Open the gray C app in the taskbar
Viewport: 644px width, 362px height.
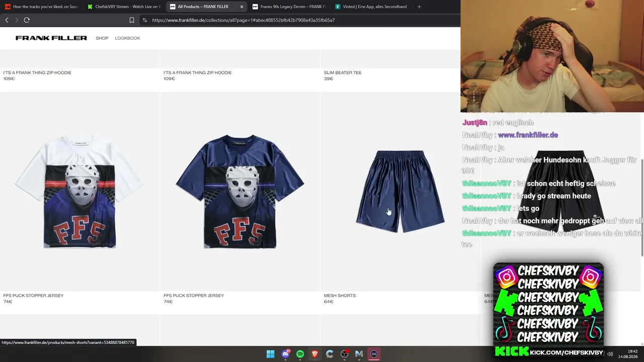point(330,354)
